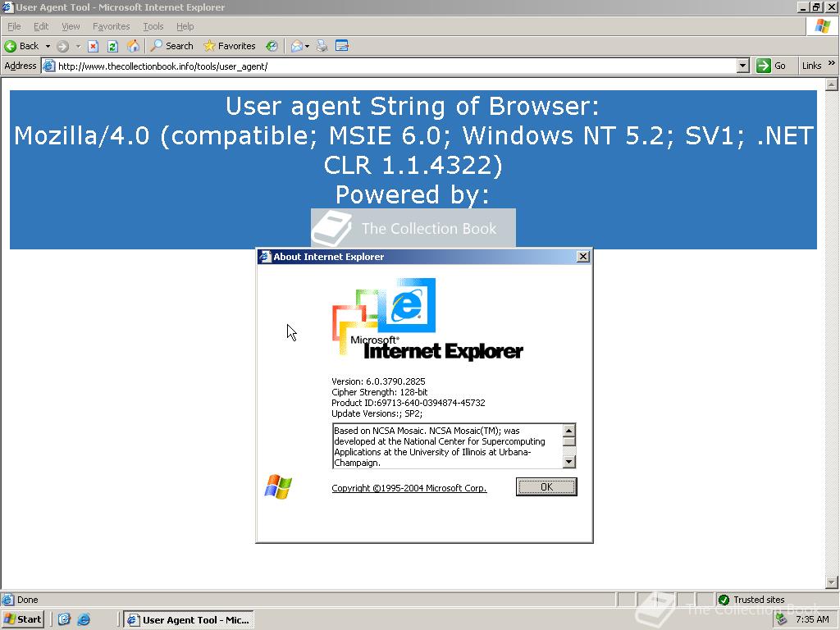The width and height of the screenshot is (840, 630).
Task: Click the Done status bar text
Action: point(27,600)
